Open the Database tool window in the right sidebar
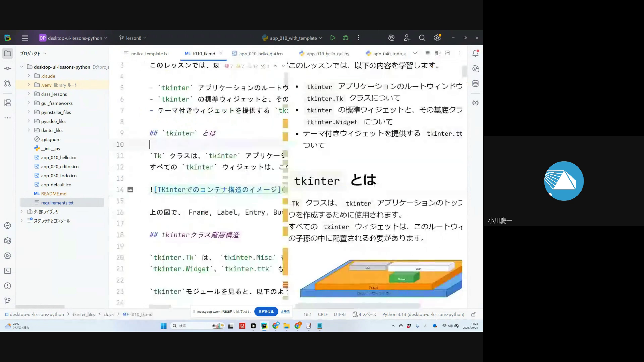 coord(475,84)
